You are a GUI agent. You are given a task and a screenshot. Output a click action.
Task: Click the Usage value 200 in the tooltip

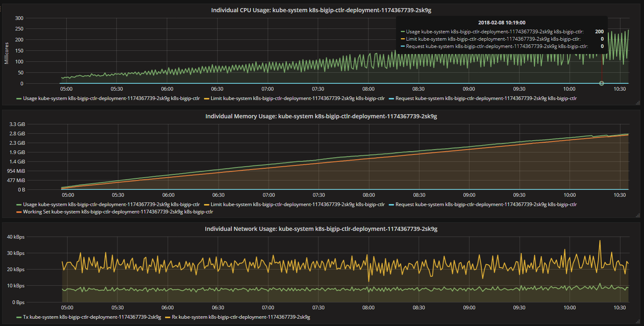coord(599,32)
